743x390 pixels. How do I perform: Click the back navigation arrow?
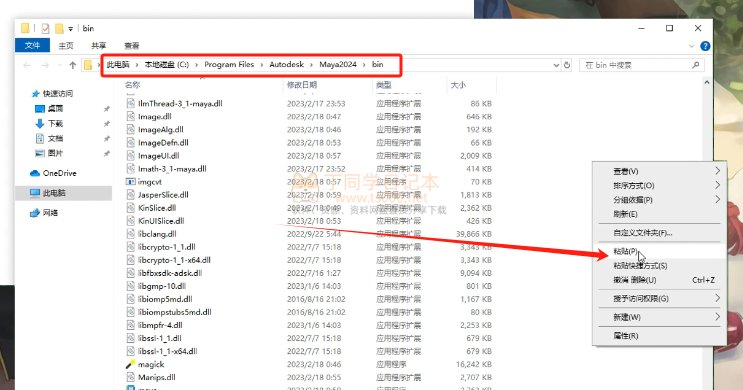tap(27, 65)
